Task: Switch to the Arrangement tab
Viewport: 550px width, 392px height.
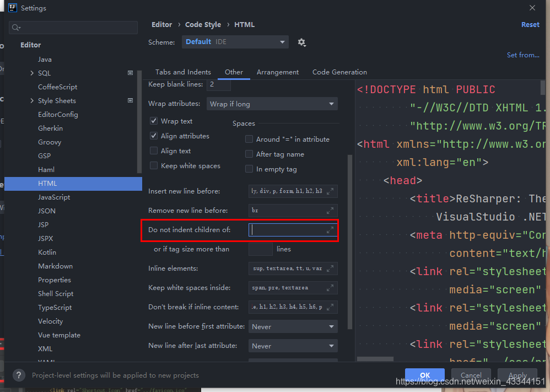Action: coord(277,72)
